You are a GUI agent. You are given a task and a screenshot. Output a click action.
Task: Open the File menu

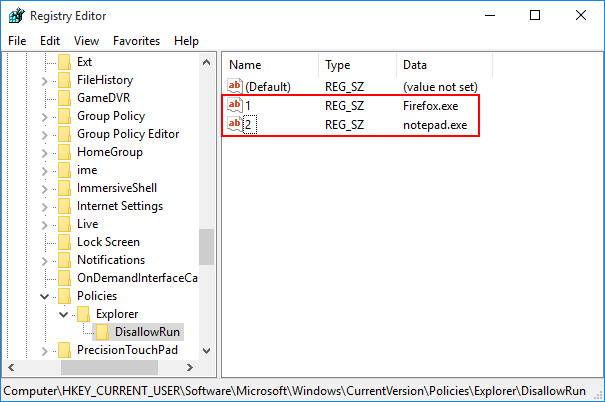click(18, 41)
